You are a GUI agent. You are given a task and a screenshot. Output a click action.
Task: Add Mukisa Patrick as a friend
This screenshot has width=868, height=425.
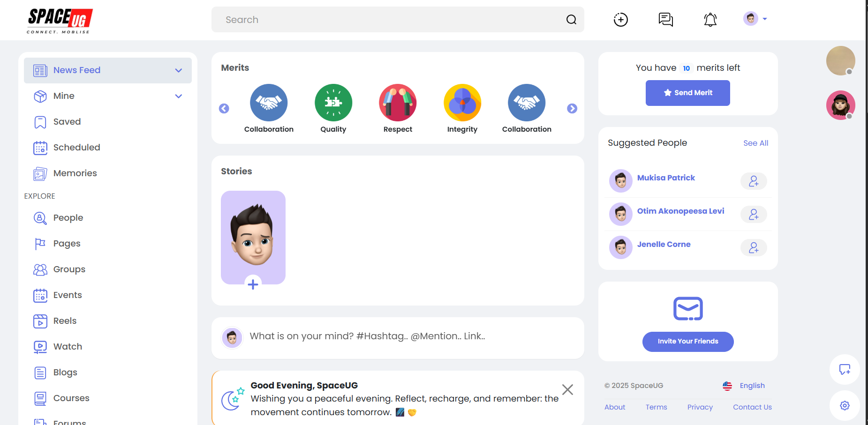[753, 181]
